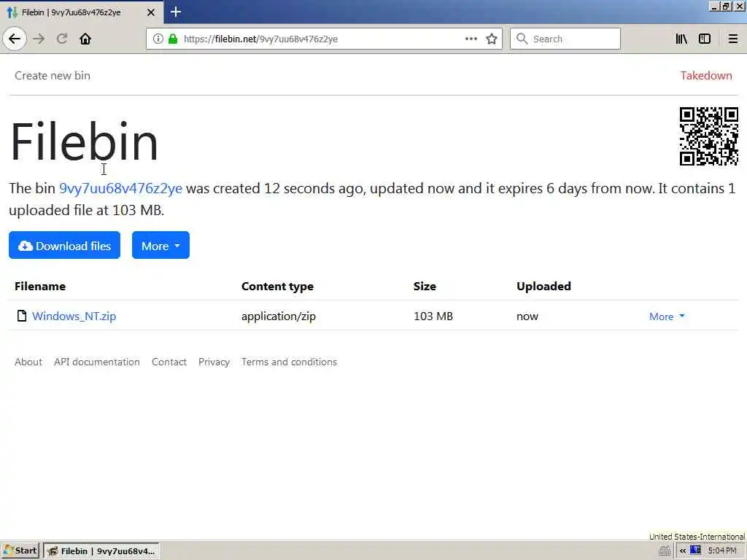747x560 pixels.
Task: Open a new tab with plus icon
Action: point(176,12)
